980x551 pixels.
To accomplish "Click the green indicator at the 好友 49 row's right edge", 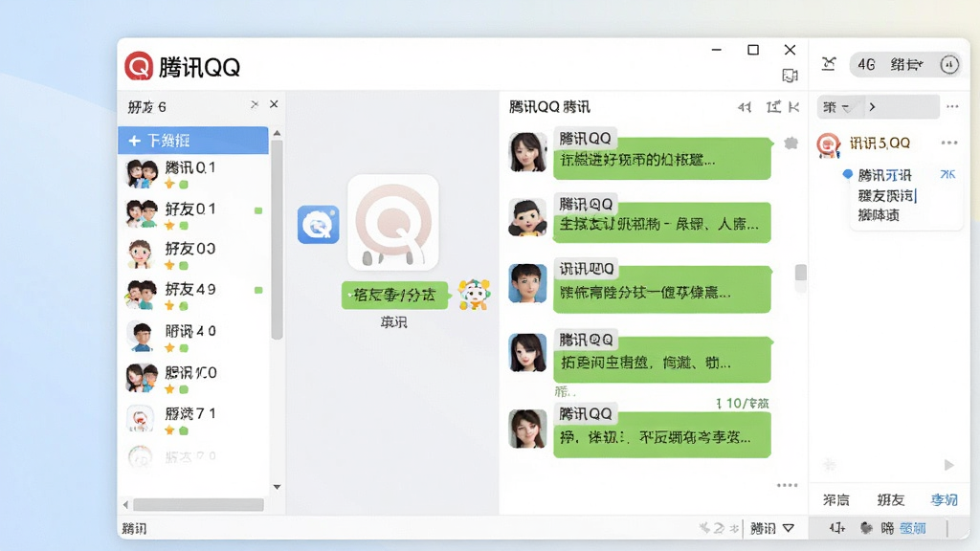I will click(x=258, y=290).
